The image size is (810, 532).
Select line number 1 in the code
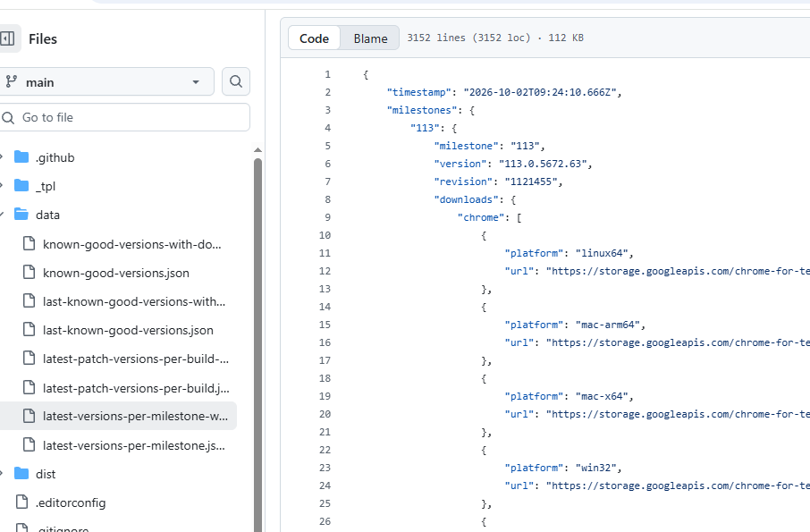(327, 74)
